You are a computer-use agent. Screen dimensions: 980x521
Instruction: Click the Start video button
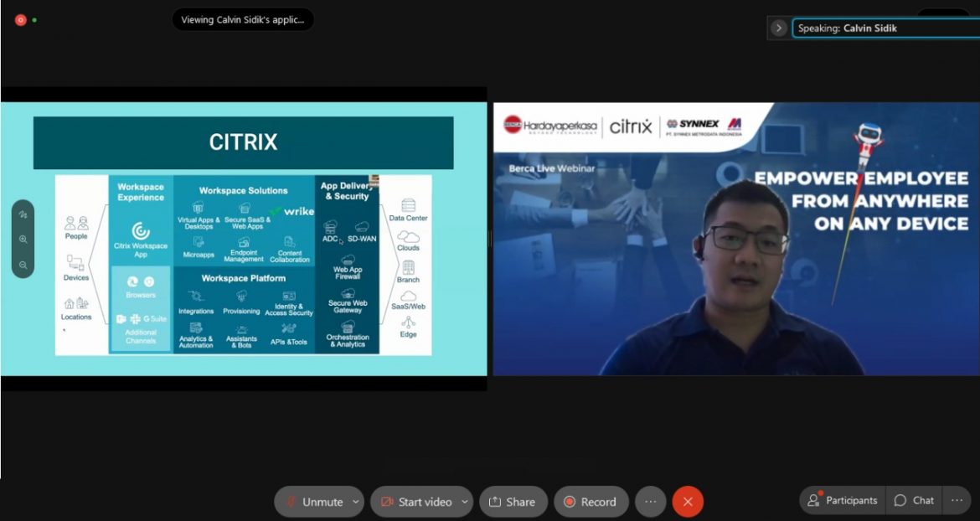click(415, 502)
